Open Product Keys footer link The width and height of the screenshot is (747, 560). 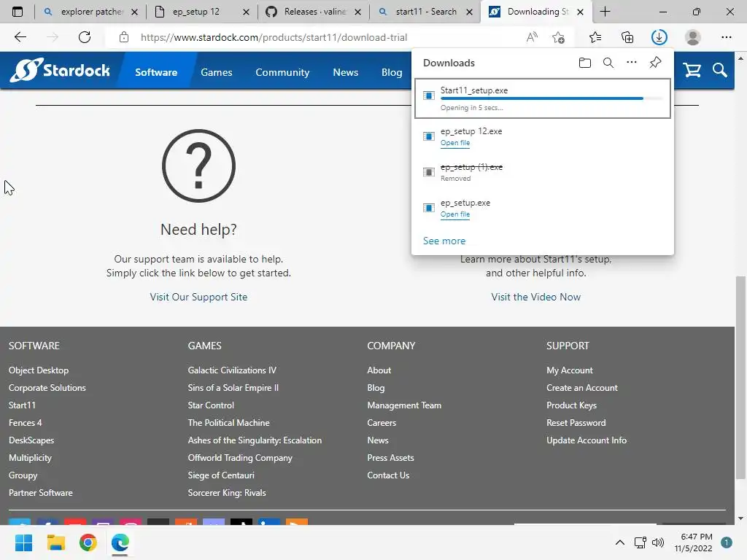(x=571, y=405)
